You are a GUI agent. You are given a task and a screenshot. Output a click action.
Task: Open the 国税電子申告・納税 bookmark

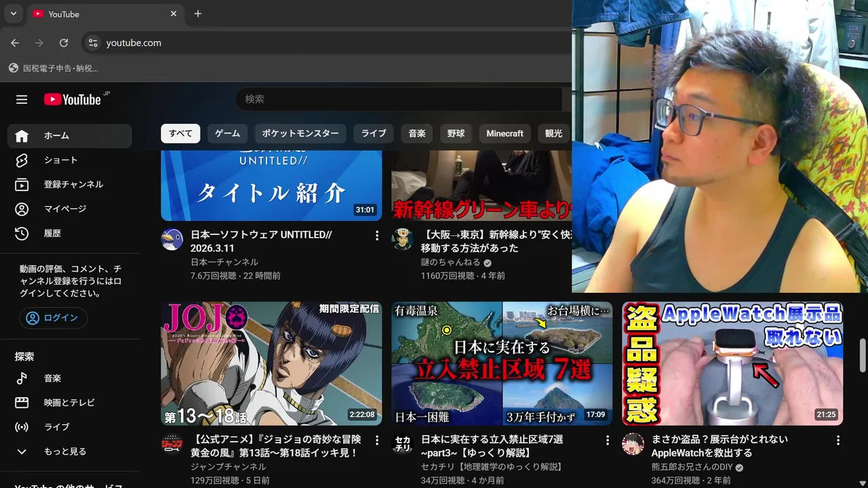[x=54, y=68]
